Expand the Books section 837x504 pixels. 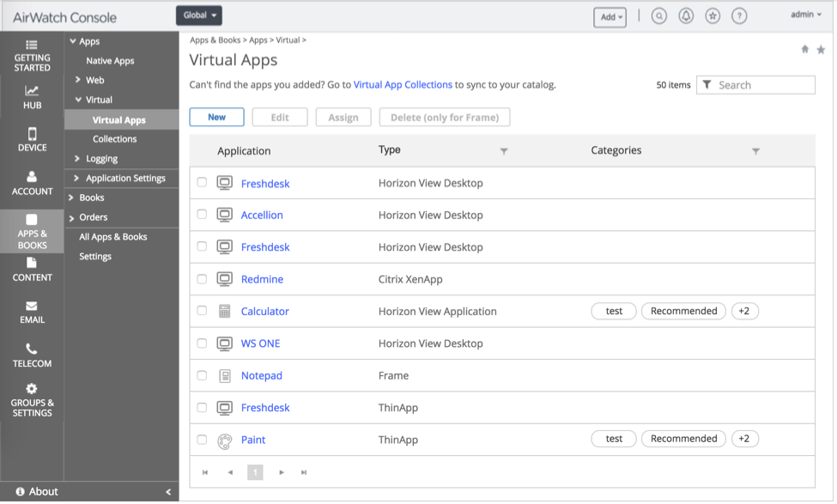tap(71, 197)
